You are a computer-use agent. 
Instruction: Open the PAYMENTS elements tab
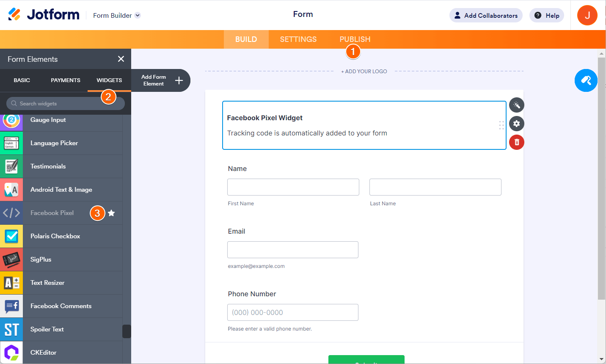(x=66, y=80)
